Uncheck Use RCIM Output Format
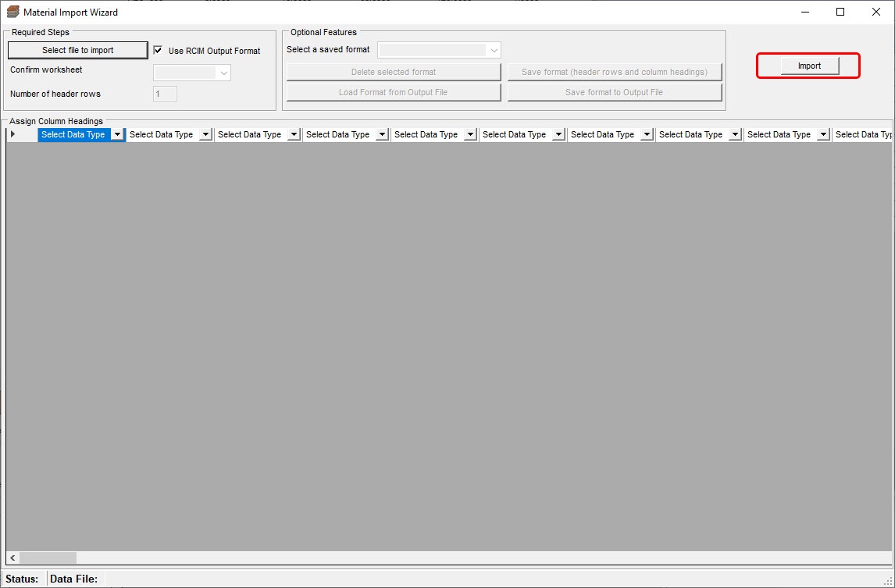This screenshot has height=588, width=895. 158,50
